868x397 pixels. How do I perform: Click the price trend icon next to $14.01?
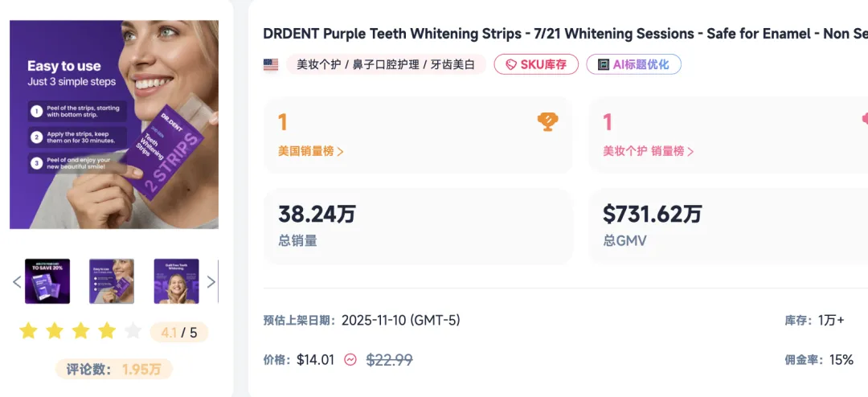[x=350, y=360]
